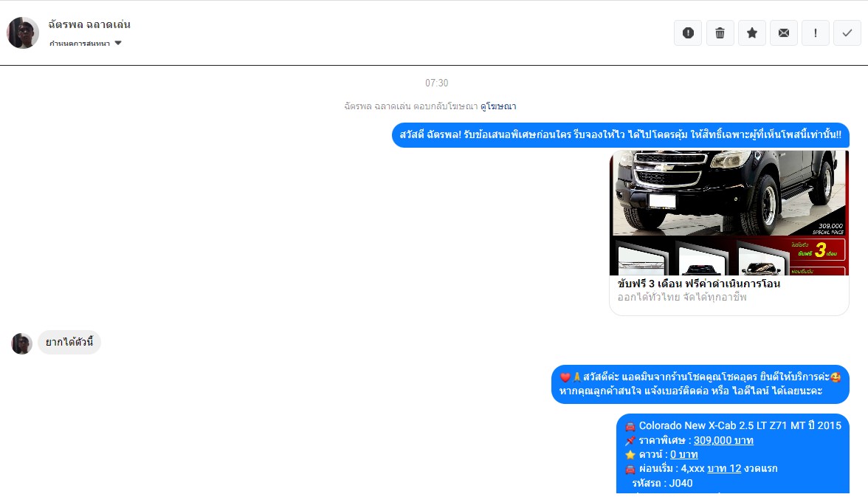Click the บาท 12 installment link

(x=723, y=469)
